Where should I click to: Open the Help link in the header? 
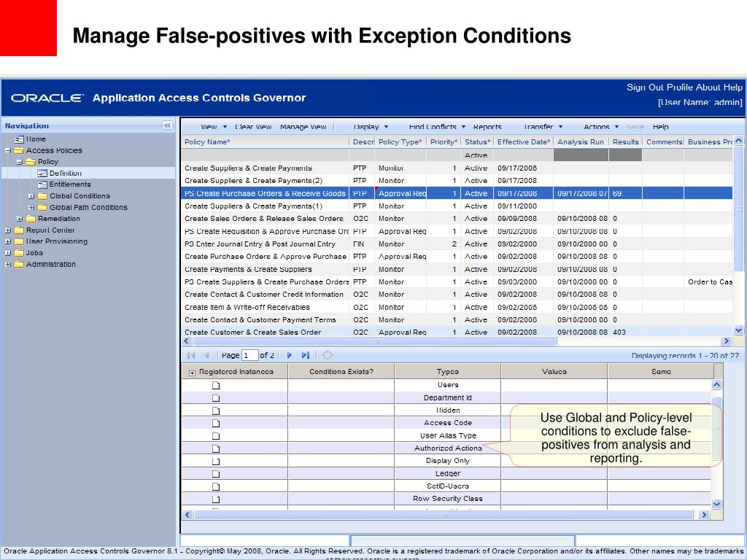tap(732, 87)
